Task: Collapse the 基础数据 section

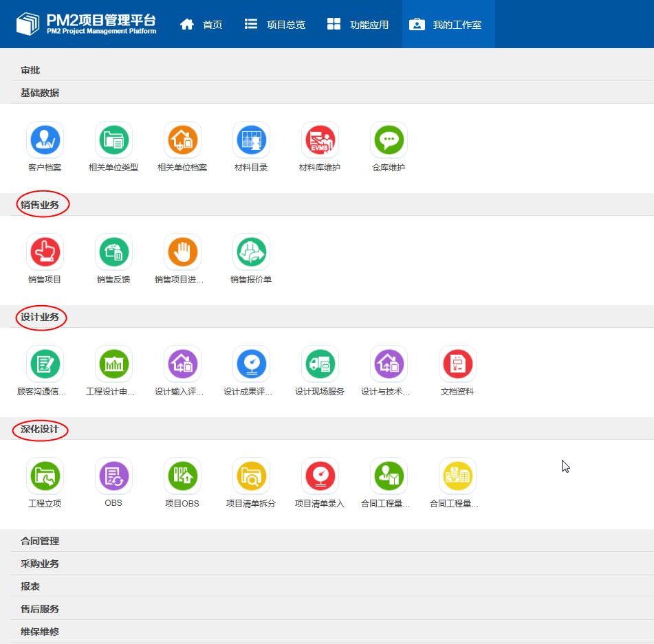Action: click(x=40, y=93)
